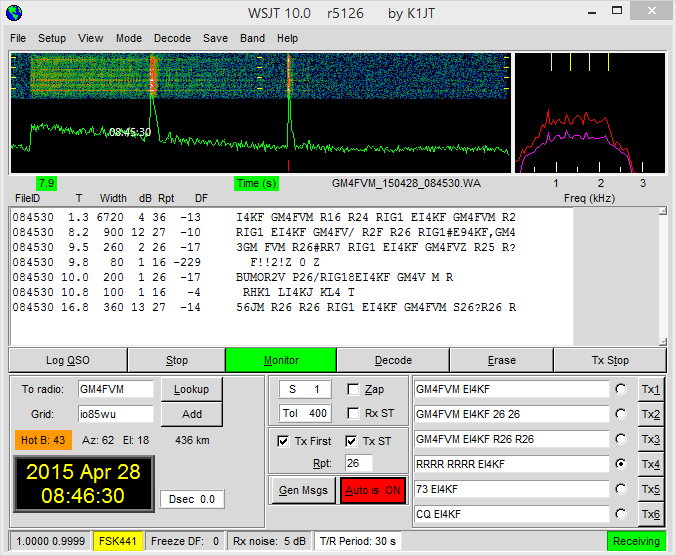This screenshot has width=676, height=556.
Task: Select radio button for RRRR RRRR EI4KF
Action: pos(621,464)
